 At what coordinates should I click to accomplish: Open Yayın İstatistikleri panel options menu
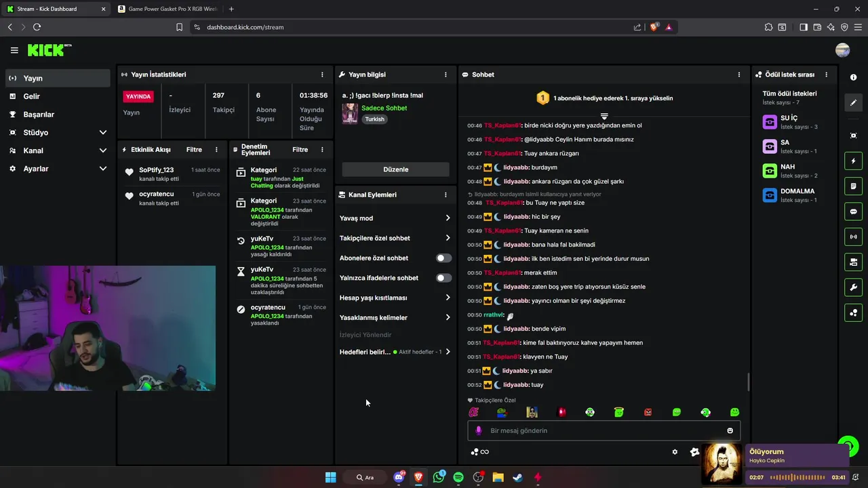coord(322,75)
